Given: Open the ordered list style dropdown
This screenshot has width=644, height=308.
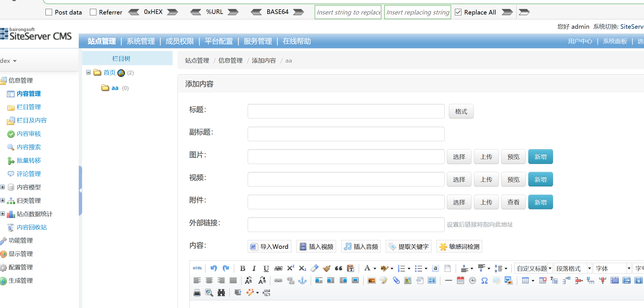Looking at the screenshot, I should 409,268.
